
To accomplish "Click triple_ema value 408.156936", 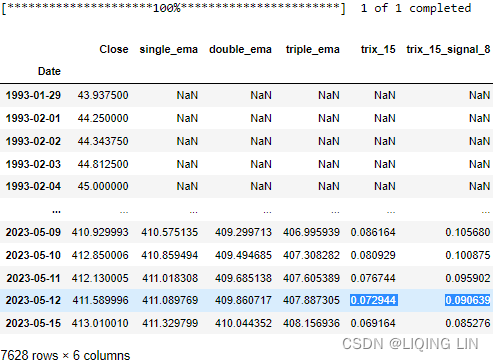I will tap(311, 323).
